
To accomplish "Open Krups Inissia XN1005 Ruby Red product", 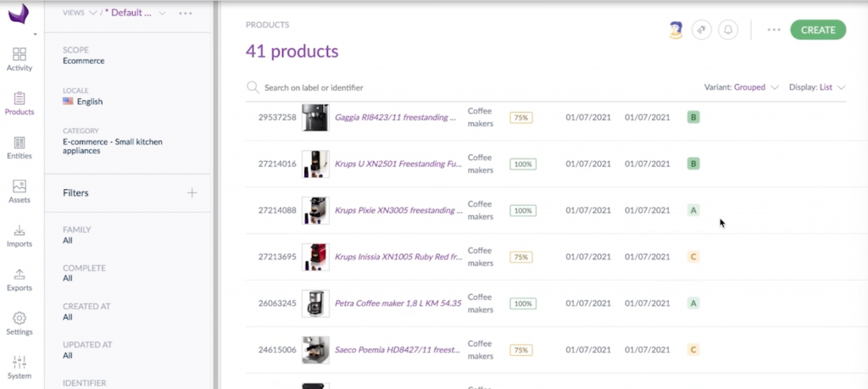I will tap(398, 257).
